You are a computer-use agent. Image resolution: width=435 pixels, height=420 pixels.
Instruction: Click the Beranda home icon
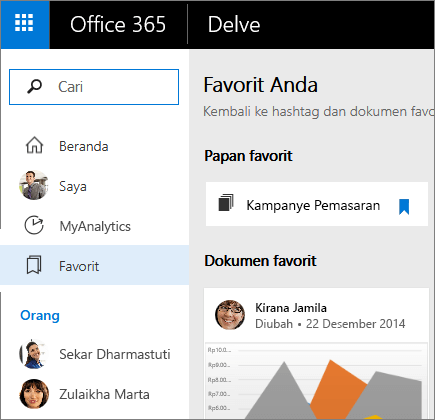click(35, 146)
